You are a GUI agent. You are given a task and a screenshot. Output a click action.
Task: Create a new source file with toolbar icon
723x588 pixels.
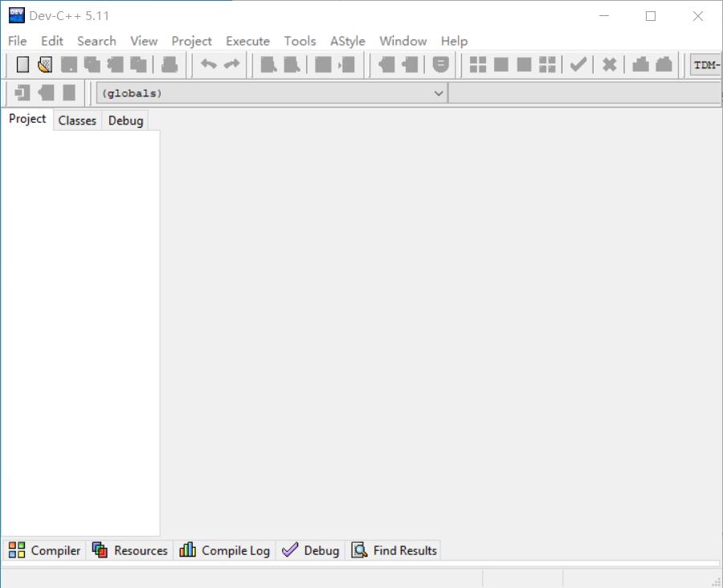(x=22, y=64)
